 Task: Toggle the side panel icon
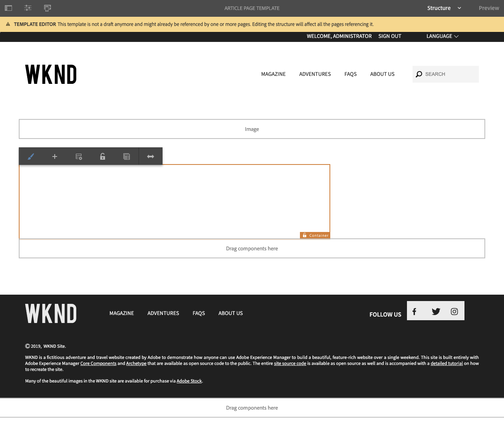point(8,8)
